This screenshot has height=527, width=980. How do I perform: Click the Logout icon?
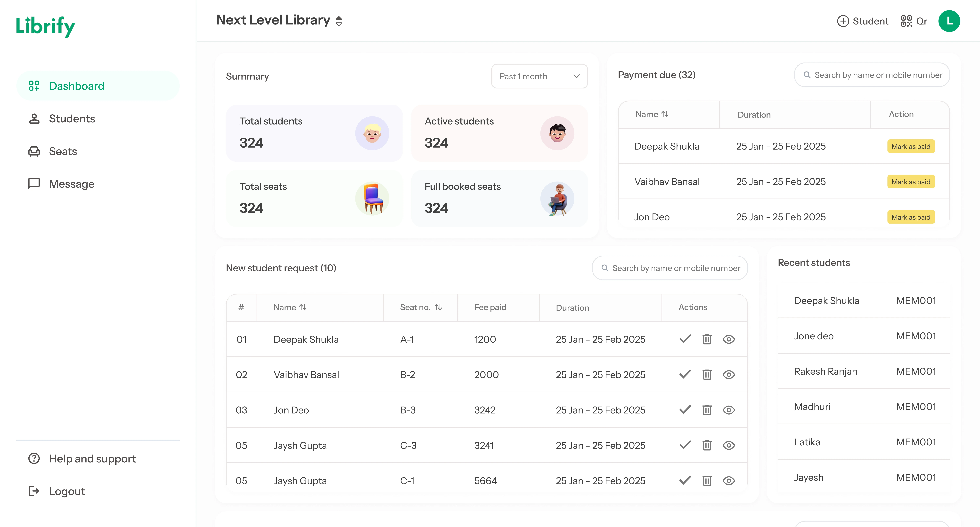point(33,491)
